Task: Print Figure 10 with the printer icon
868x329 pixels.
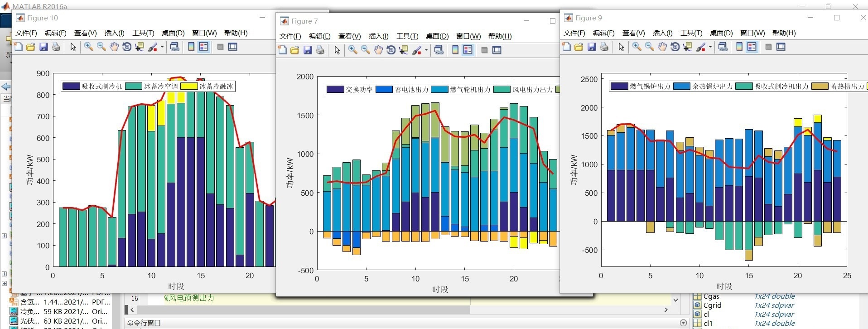Action: (x=56, y=47)
